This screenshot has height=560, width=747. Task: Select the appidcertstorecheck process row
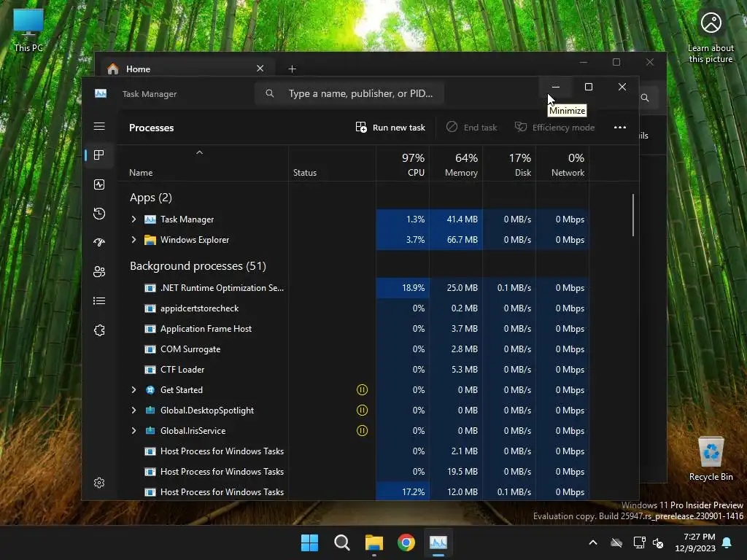(353, 308)
